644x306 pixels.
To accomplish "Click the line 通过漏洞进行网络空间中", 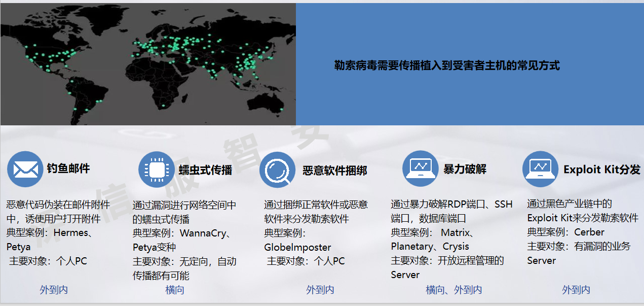I will (184, 206).
